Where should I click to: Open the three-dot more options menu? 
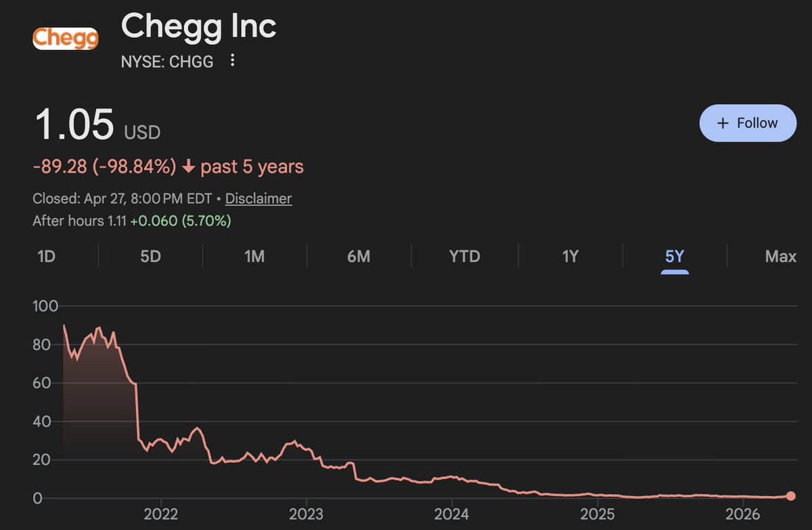coord(233,61)
